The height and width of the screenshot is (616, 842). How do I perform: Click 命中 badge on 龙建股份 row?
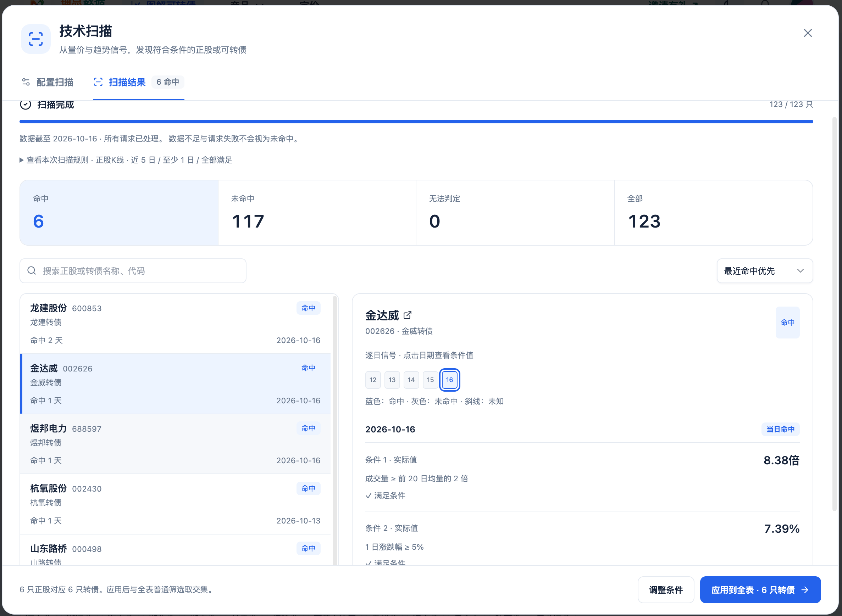tap(308, 308)
